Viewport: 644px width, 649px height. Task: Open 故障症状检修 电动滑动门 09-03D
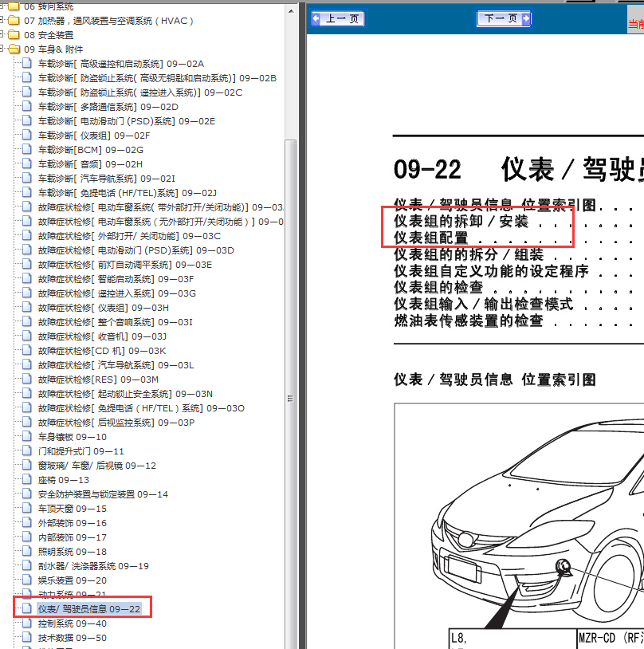coord(136,250)
